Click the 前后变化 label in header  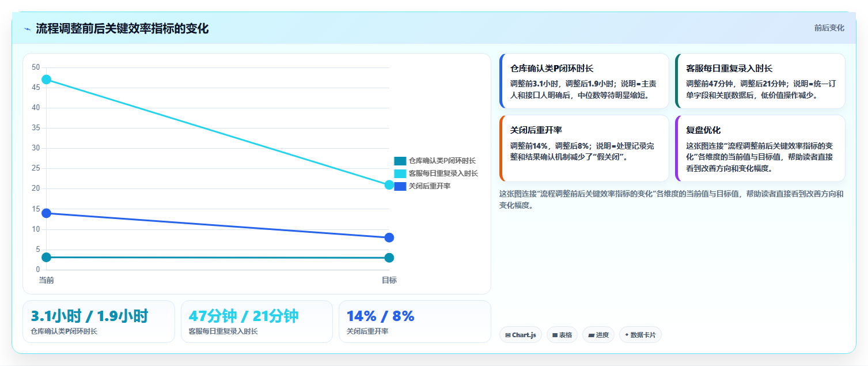tap(829, 28)
